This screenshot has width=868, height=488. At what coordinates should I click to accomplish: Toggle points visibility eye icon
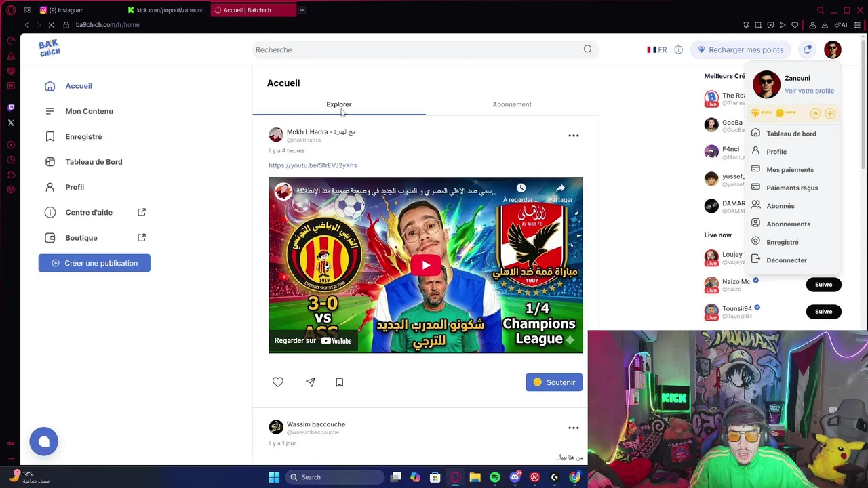click(815, 113)
